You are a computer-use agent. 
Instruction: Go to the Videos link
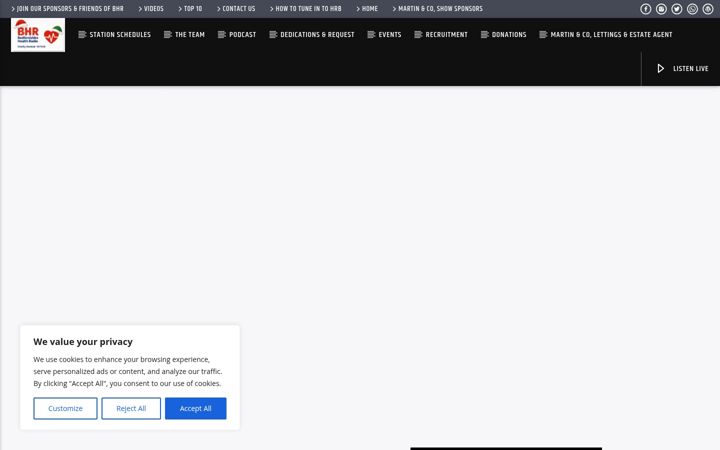(151, 9)
